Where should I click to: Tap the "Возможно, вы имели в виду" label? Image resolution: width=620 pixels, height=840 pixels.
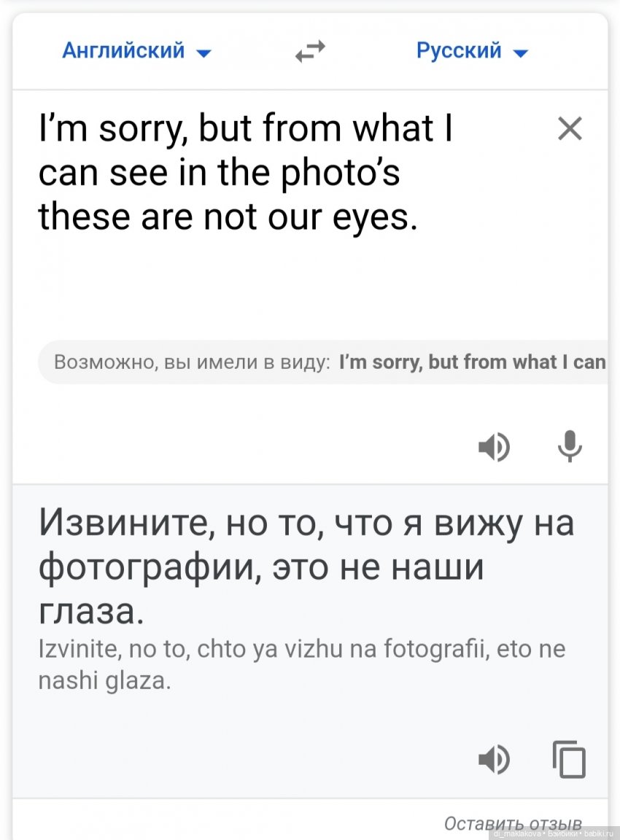pos(193,362)
